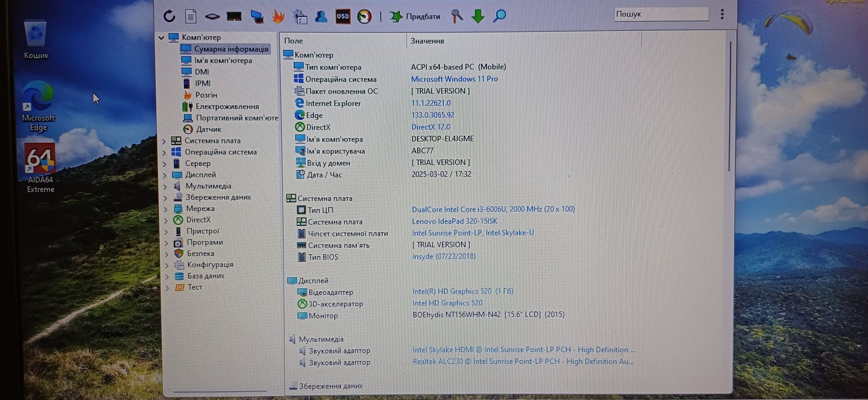This screenshot has height=400, width=868.
Task: Expand the Операційна система tree node
Action: click(x=164, y=152)
